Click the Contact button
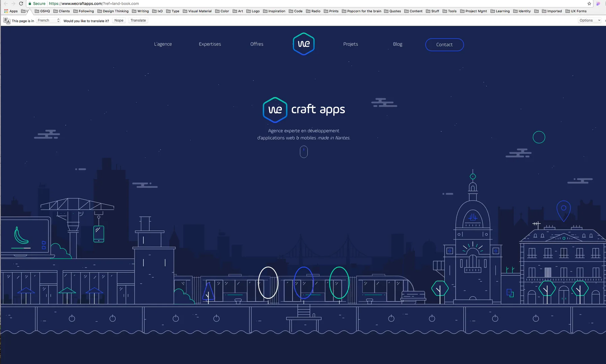Viewport: 606px width, 364px height. pos(444,44)
